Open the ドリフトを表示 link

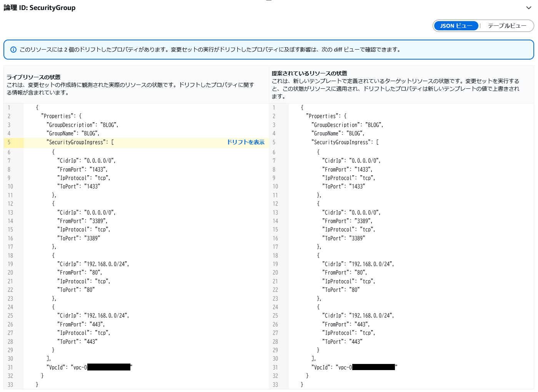246,142
